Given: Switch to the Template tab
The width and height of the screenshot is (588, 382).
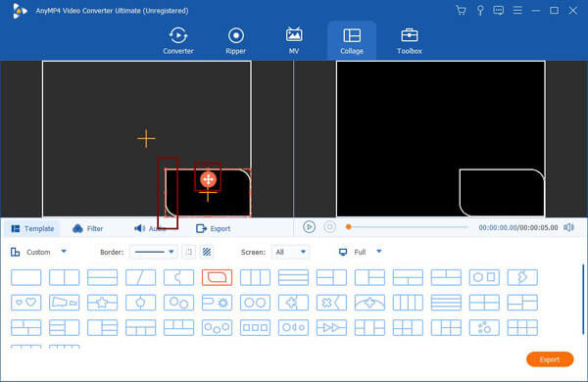Looking at the screenshot, I should [x=32, y=228].
